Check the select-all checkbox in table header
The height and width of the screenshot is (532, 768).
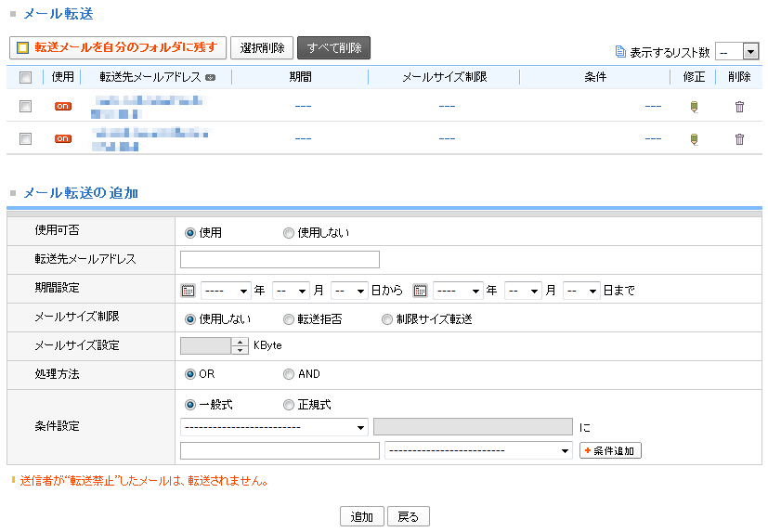tap(25, 77)
